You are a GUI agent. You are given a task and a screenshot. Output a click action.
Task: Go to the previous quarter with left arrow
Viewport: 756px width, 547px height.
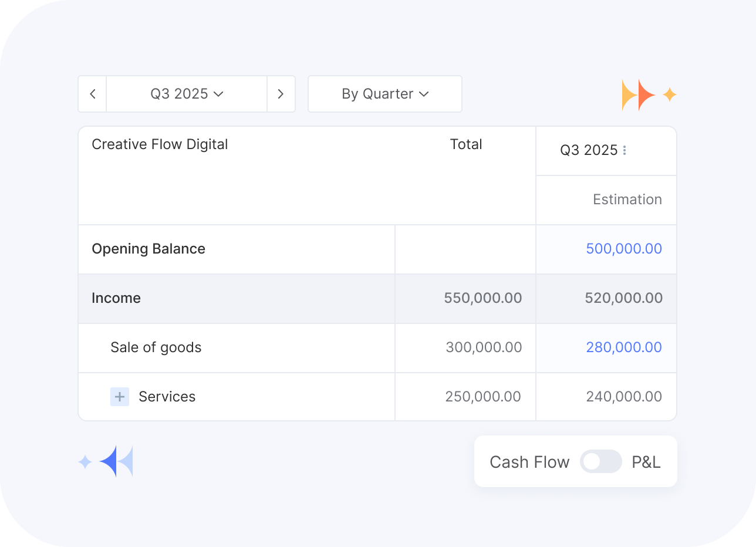coord(93,94)
